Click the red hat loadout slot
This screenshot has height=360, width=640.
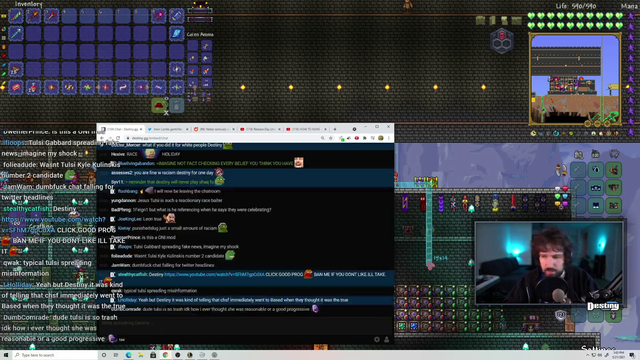pos(159,105)
